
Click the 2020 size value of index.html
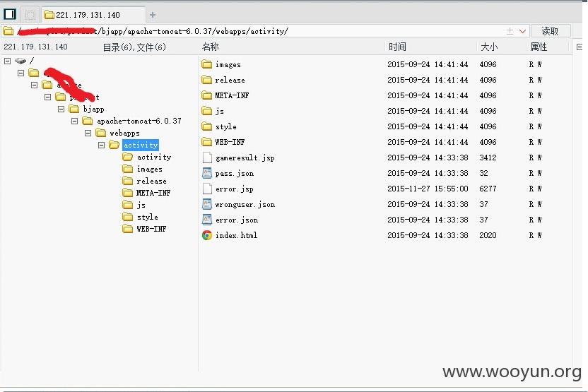[488, 235]
